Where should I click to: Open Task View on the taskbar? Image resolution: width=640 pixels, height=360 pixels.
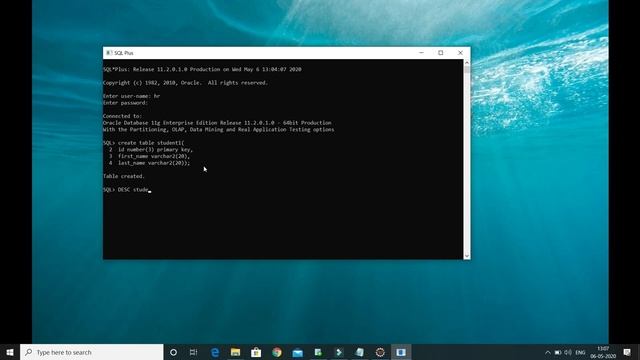coord(193,352)
